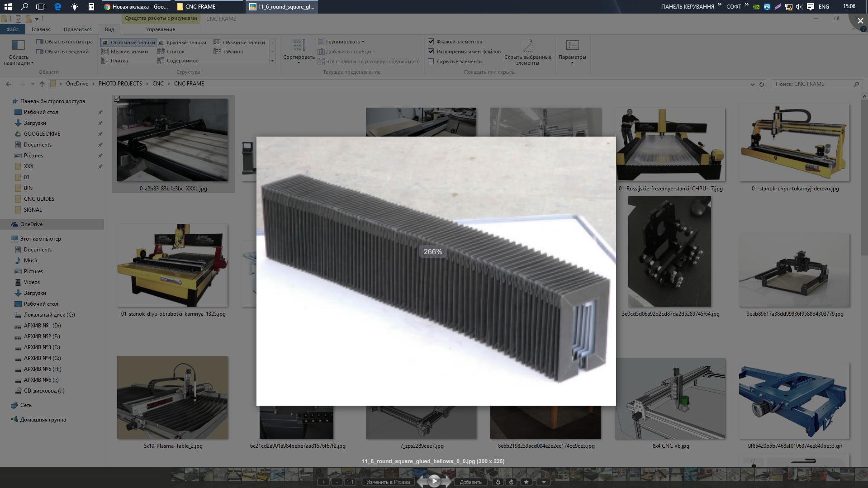Image resolution: width=868 pixels, height=488 pixels.
Task: Go to the previous image arrow in the viewer
Action: pyautogui.click(x=422, y=482)
